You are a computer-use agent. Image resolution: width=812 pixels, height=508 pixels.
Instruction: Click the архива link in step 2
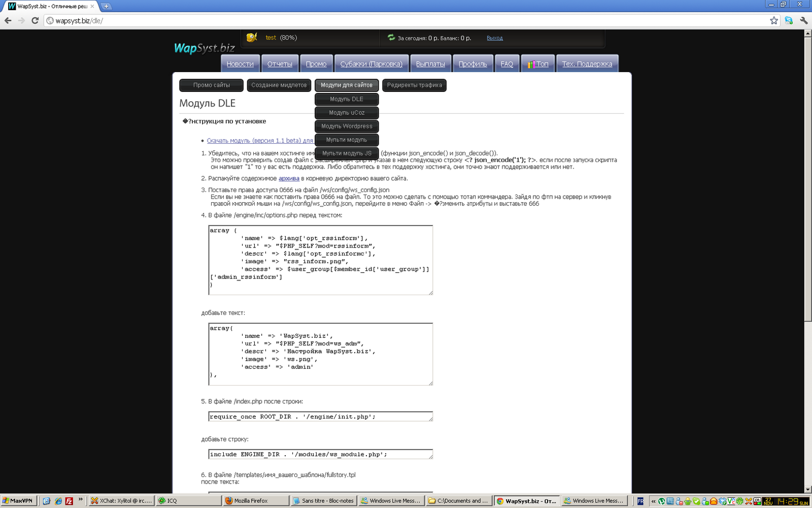point(289,178)
